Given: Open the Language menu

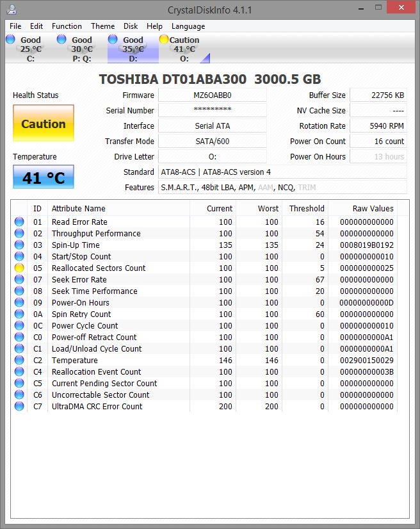Looking at the screenshot, I should 188,26.
